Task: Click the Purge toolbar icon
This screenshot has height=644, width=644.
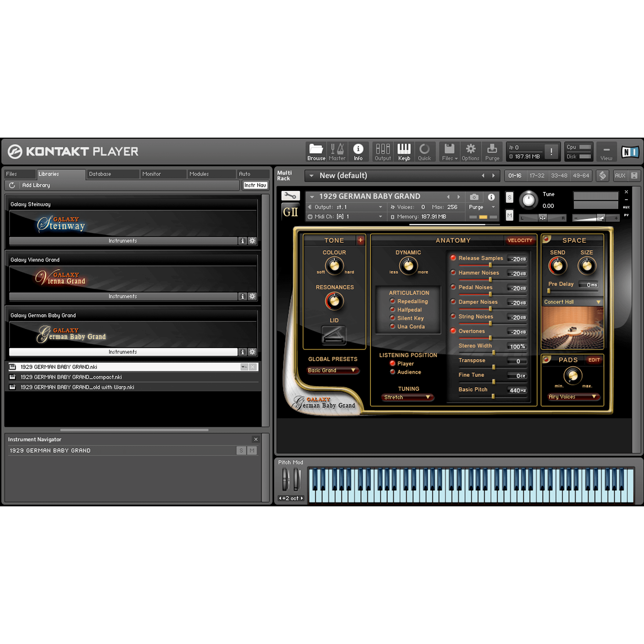Action: point(492,152)
